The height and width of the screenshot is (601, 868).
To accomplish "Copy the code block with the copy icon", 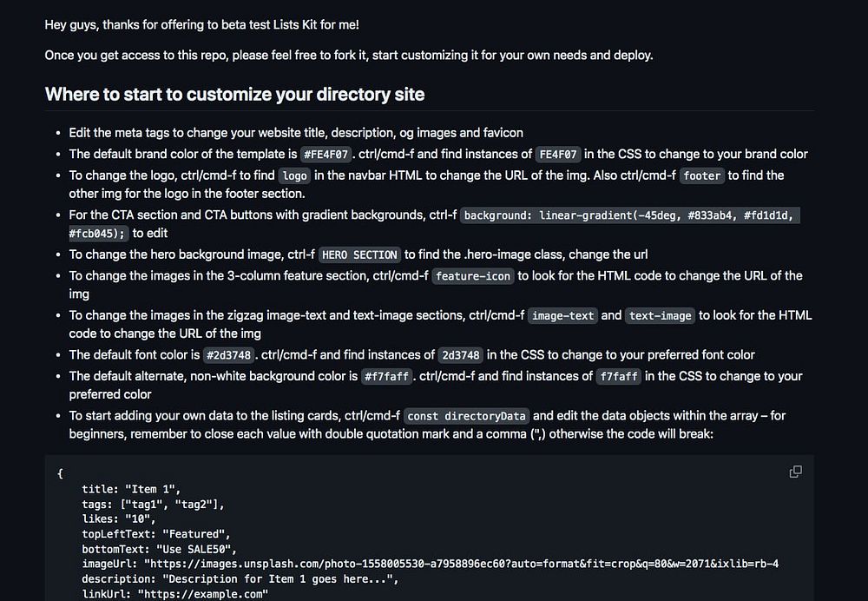I will (x=795, y=472).
